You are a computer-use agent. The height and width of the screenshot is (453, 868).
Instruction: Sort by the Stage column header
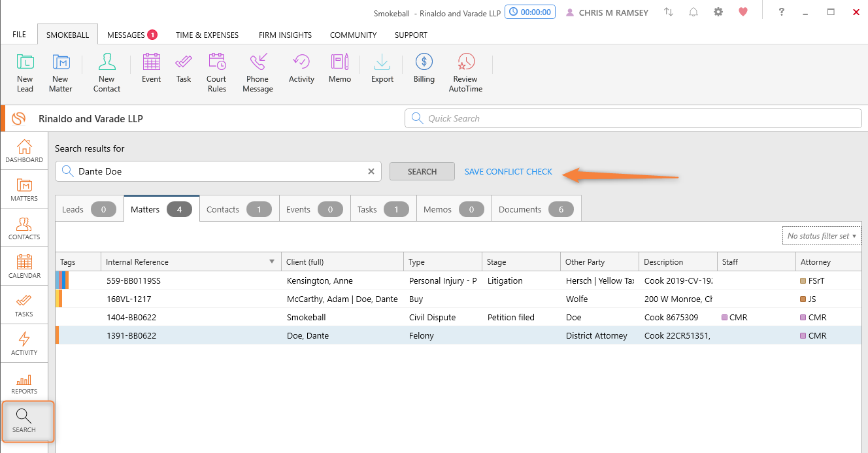click(521, 261)
